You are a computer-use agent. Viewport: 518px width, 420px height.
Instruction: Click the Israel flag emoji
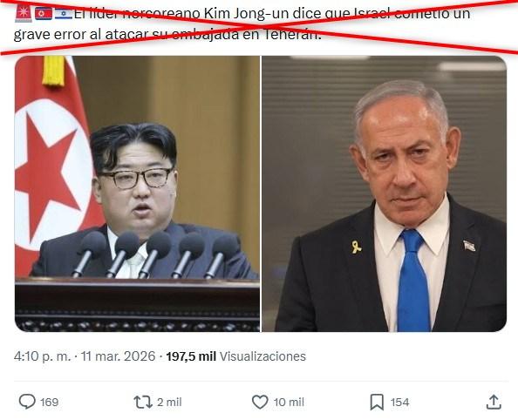pyautogui.click(x=64, y=14)
